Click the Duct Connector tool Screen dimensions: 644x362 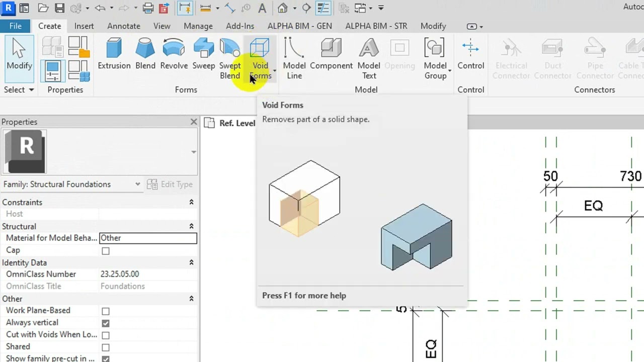click(552, 59)
